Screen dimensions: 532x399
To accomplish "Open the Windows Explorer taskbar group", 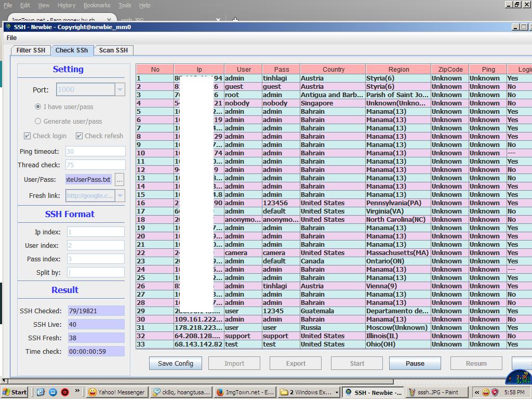I will click(x=309, y=392).
